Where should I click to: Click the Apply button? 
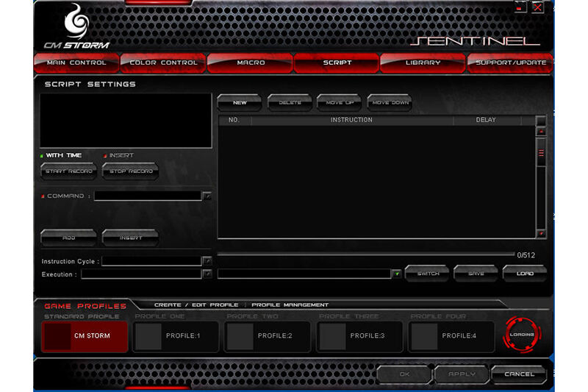pyautogui.click(x=462, y=374)
